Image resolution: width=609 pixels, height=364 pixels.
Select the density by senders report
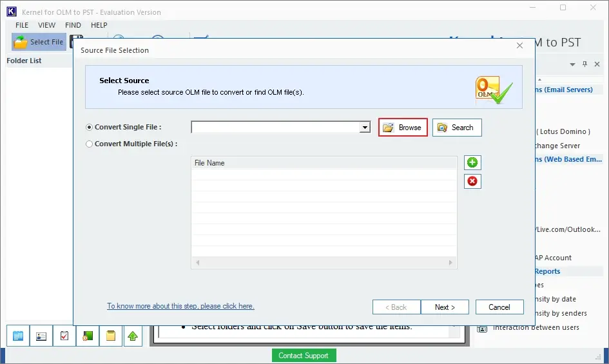(561, 313)
